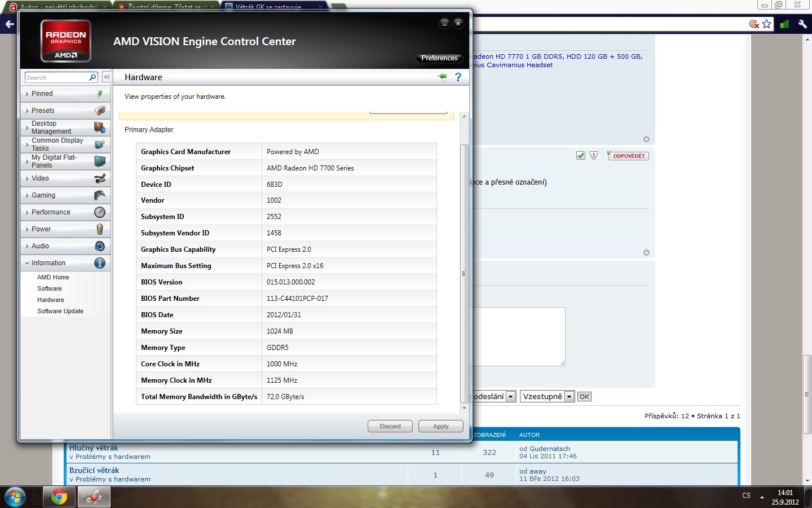
Task: Click the Performance gauge icon
Action: [100, 212]
